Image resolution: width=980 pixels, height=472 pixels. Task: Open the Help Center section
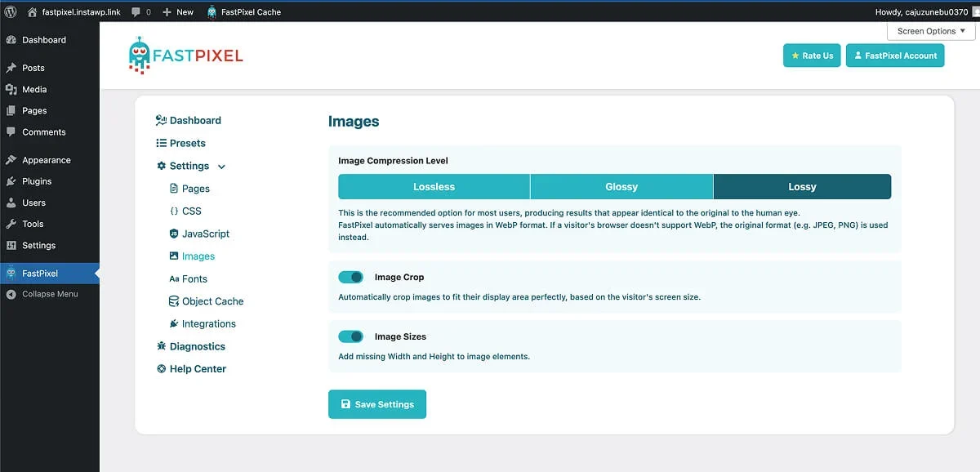point(191,369)
